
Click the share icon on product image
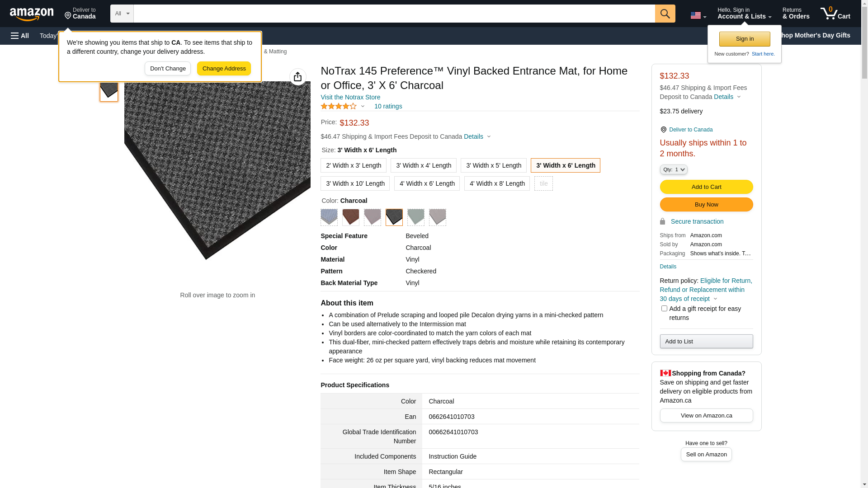coord(297,77)
